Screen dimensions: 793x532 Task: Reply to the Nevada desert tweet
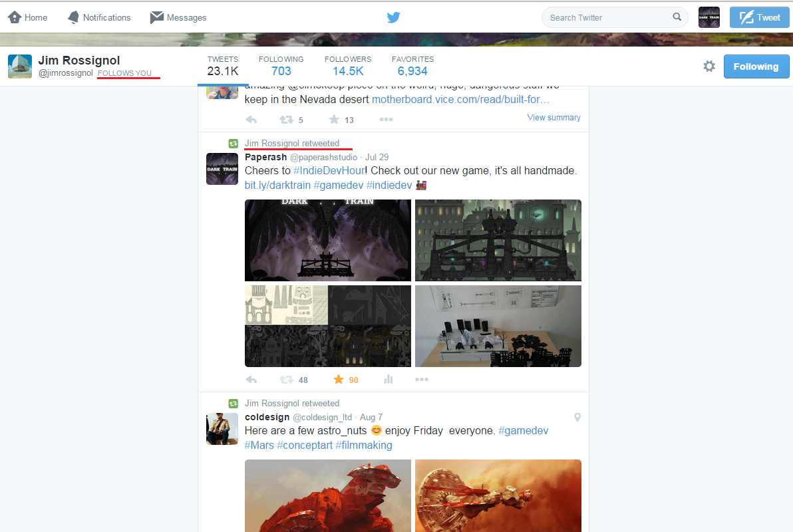251,120
